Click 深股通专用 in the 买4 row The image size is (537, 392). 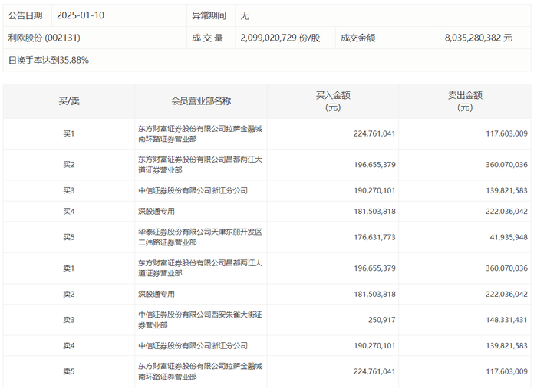tap(156, 212)
